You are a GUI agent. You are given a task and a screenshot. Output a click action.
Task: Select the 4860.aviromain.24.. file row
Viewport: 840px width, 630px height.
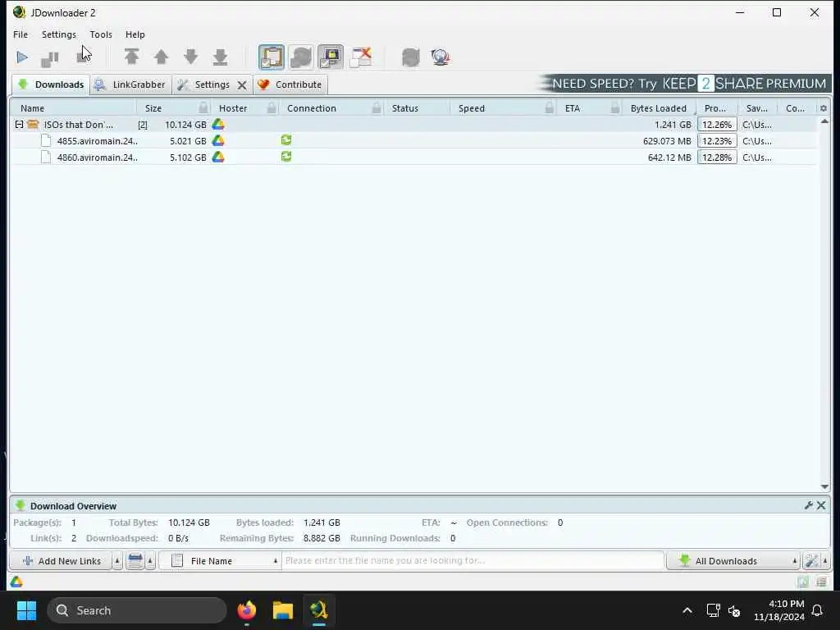(x=413, y=157)
